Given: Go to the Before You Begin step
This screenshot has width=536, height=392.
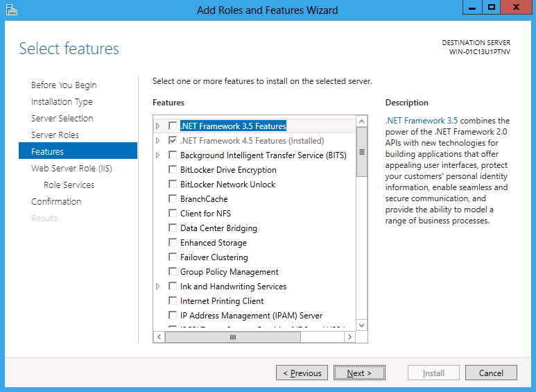Looking at the screenshot, I should [x=64, y=85].
